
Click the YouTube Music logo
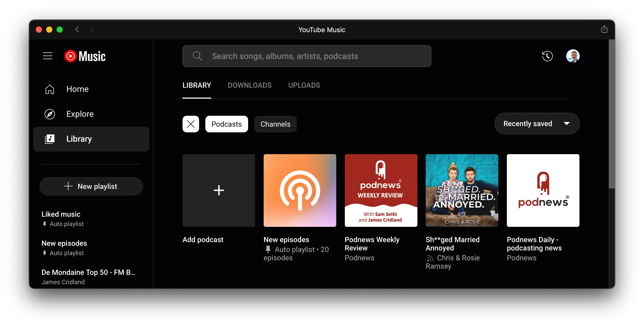(85, 56)
